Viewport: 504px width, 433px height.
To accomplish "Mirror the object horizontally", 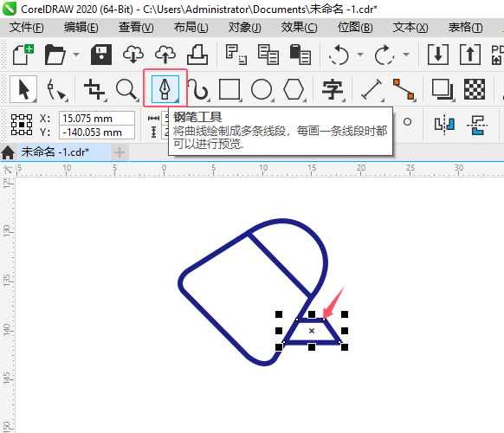I will coord(445,125).
